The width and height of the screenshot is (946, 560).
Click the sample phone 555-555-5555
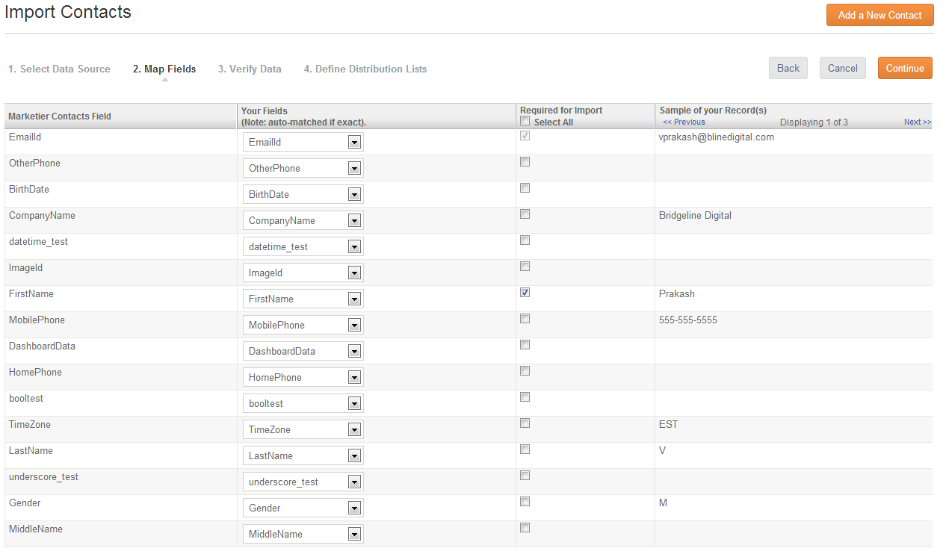688,320
